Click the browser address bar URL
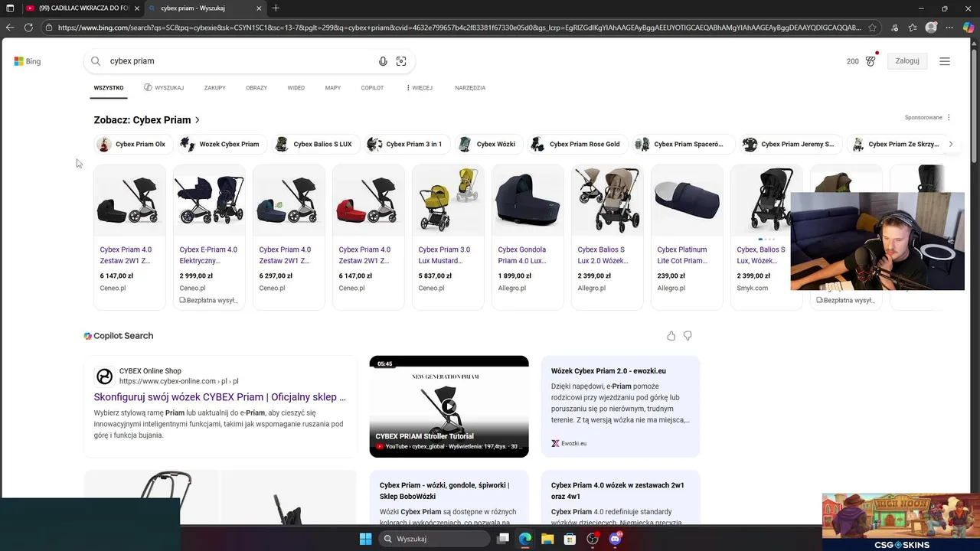 click(x=459, y=28)
